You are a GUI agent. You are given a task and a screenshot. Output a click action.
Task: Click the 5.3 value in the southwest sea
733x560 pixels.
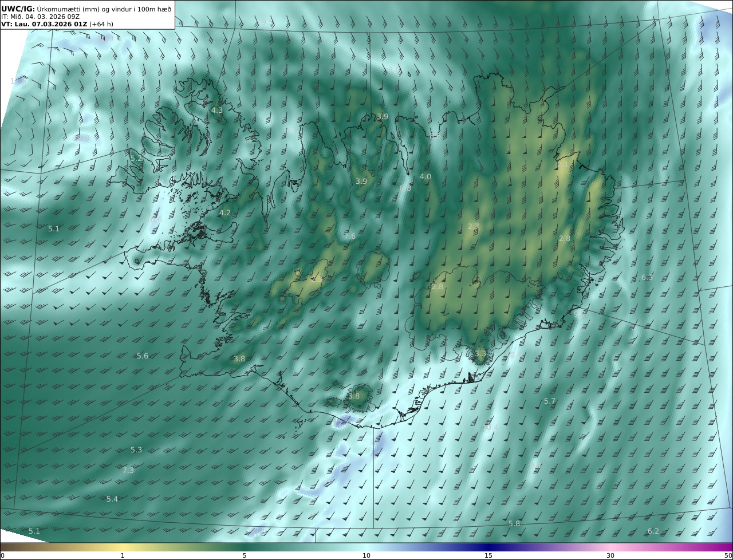tap(136, 449)
